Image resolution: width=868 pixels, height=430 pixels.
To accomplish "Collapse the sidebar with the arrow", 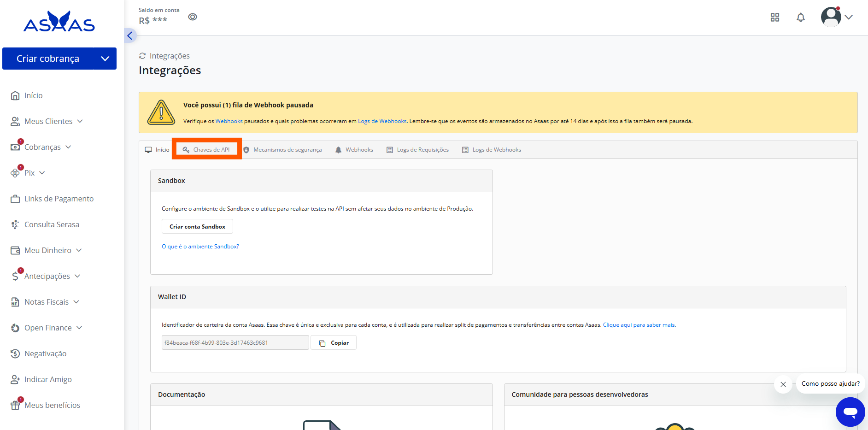I will 130,35.
